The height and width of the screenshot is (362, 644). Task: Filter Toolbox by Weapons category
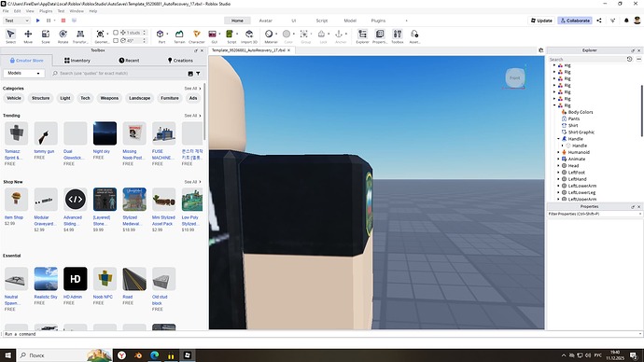109,98
